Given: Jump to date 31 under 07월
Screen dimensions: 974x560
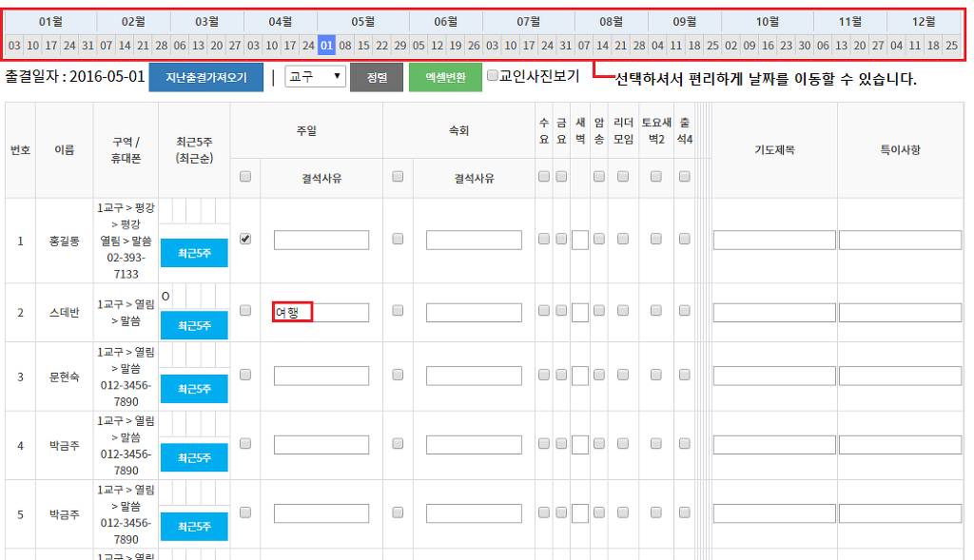Looking at the screenshot, I should [565, 46].
